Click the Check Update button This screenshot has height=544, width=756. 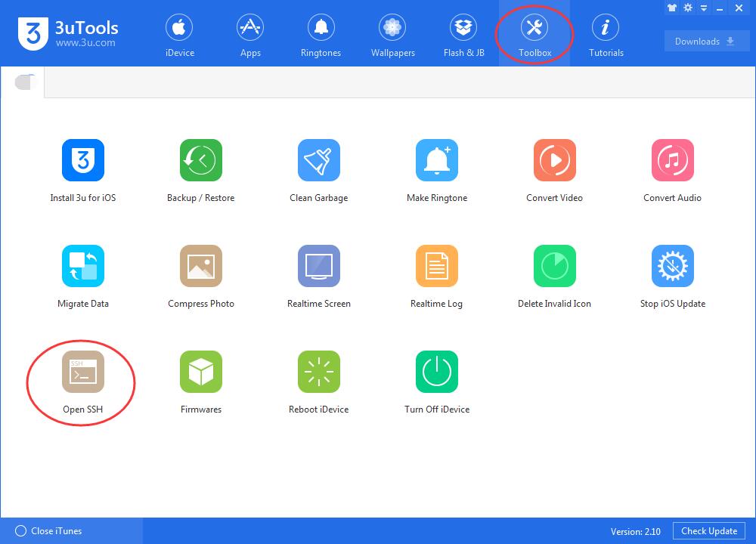[709, 531]
